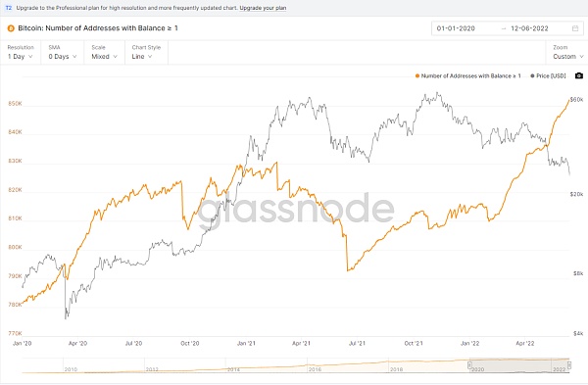Viewport: 588px width, 385px height.
Task: Click the Oct '20 x-axis label
Action: (190, 344)
